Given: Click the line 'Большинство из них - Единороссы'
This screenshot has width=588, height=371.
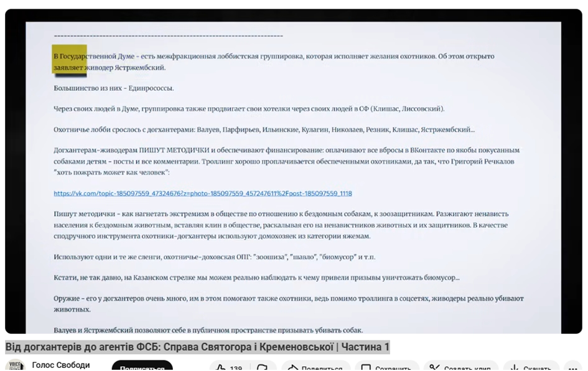Looking at the screenshot, I should click(114, 88).
